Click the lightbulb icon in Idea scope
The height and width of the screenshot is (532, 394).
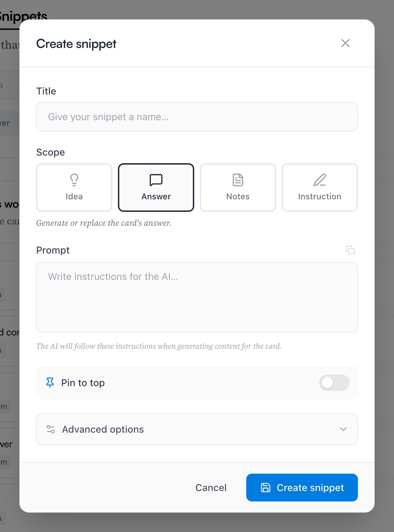74,180
